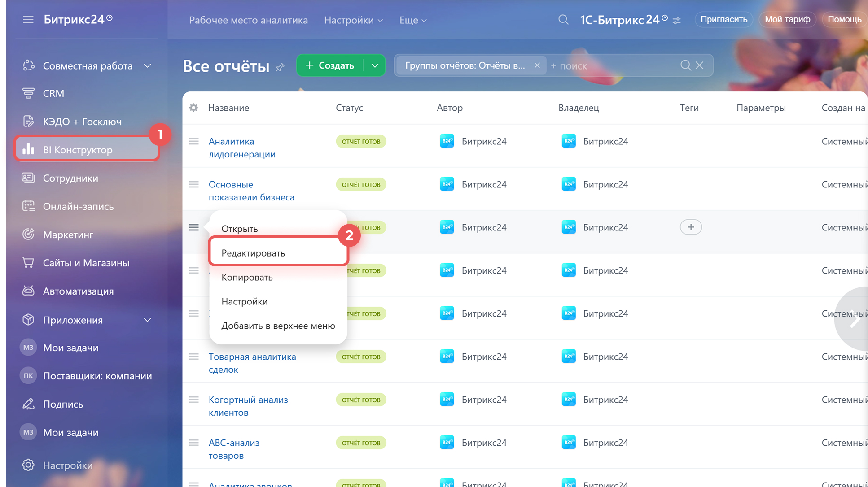Viewport: 868px width, 487px height.
Task: Click the filter search input field
Action: (x=613, y=66)
